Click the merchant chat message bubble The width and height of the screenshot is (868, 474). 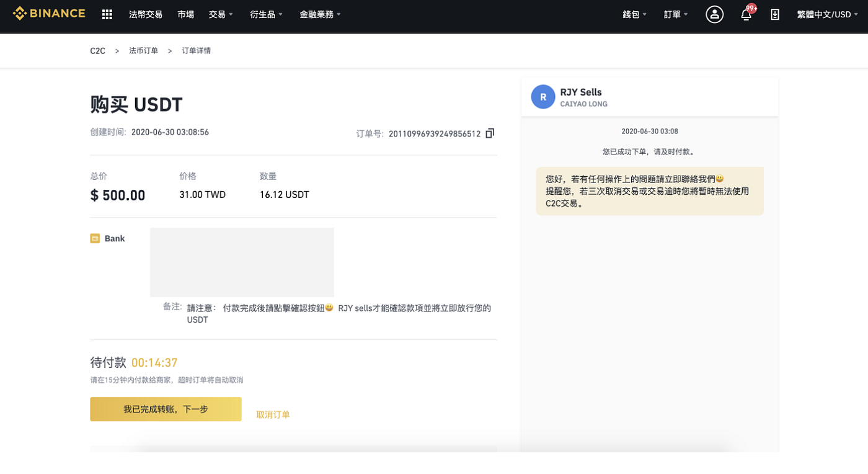click(650, 191)
